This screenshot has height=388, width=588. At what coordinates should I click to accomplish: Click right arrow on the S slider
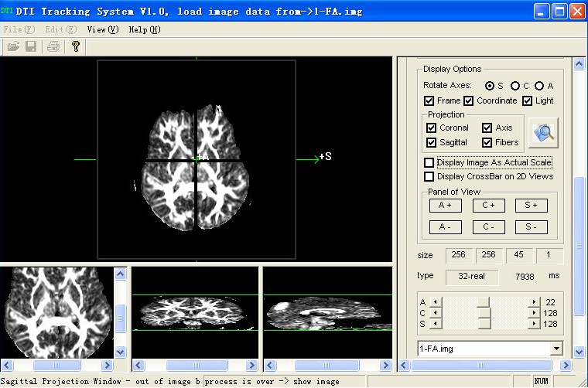(534, 324)
